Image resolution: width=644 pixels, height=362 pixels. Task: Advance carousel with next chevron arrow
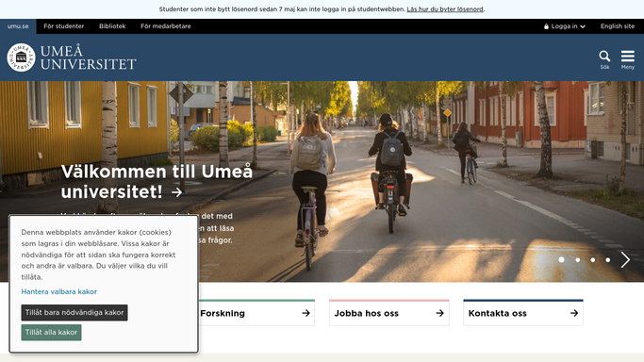coord(625,260)
